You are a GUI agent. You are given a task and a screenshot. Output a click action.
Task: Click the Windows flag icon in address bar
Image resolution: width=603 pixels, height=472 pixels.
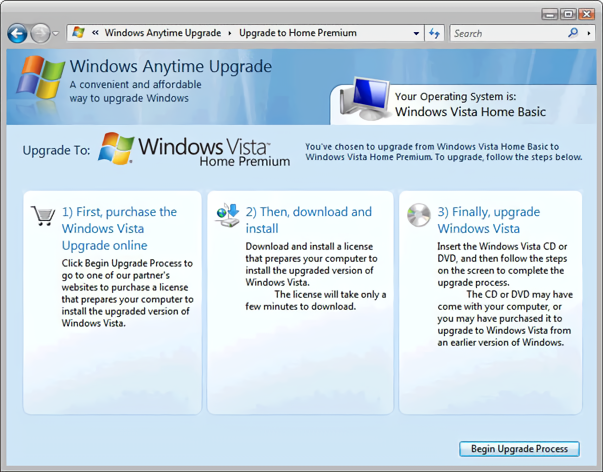[78, 33]
